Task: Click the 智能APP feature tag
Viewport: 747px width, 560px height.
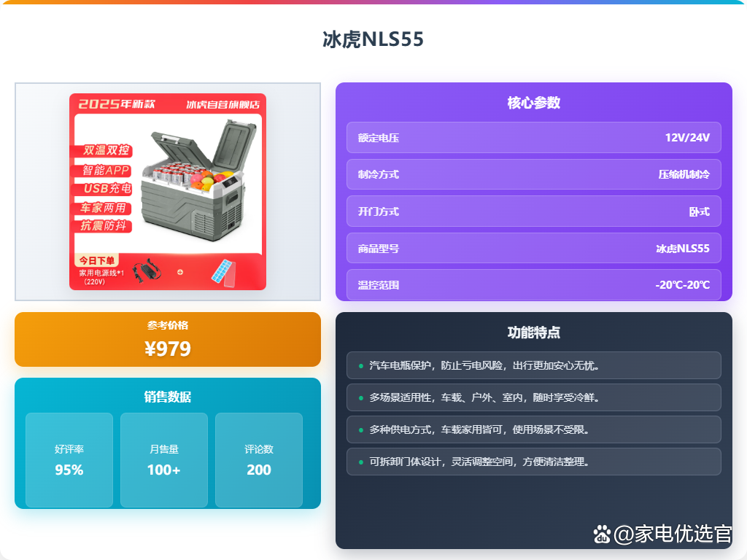Action: (102, 171)
